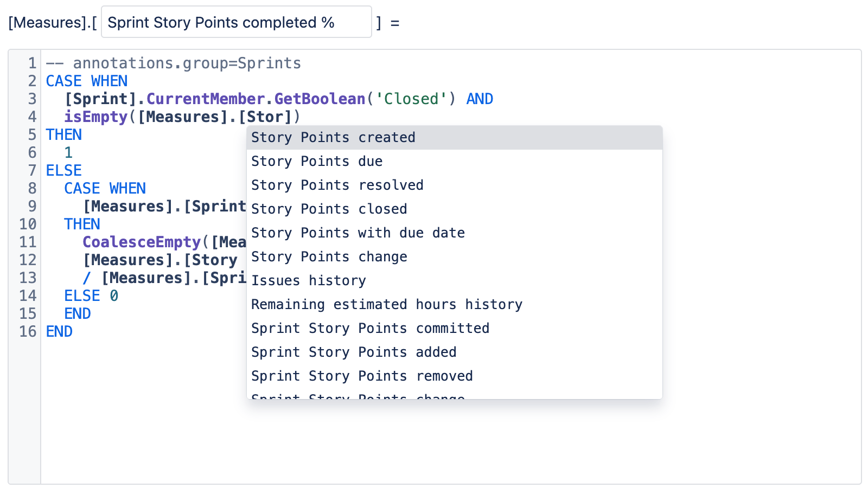Screen dimensions: 868x488
Task: Click the measure name input field
Action: pos(237,22)
